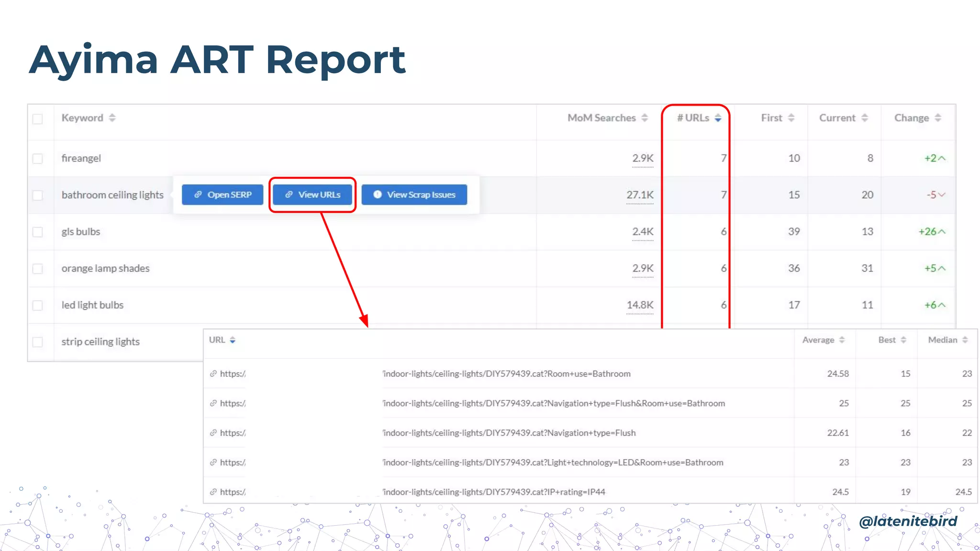Viewport: 980px width, 551px height.
Task: Toggle select-all checkbox in table header
Action: tap(38, 119)
